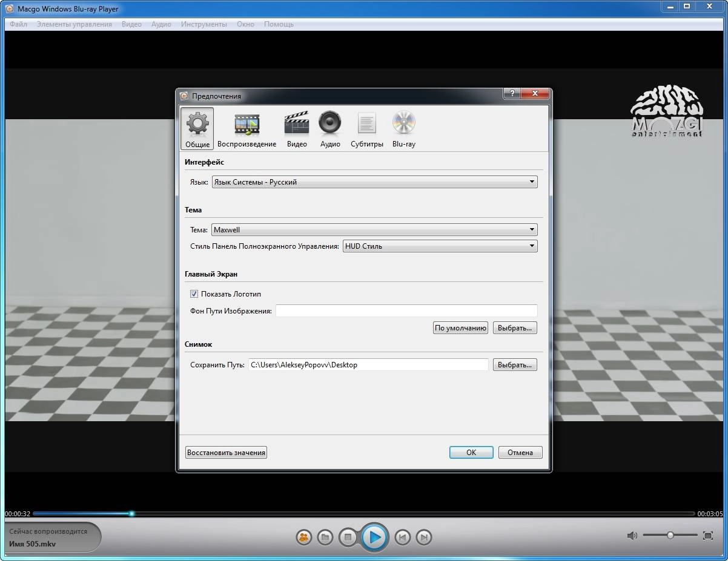Maximize the Macgo player window
The height and width of the screenshot is (561, 728).
(687, 6)
